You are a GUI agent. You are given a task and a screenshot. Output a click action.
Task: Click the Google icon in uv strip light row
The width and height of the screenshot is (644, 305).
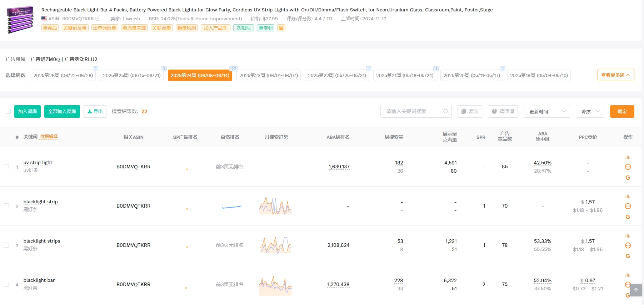pos(628,178)
